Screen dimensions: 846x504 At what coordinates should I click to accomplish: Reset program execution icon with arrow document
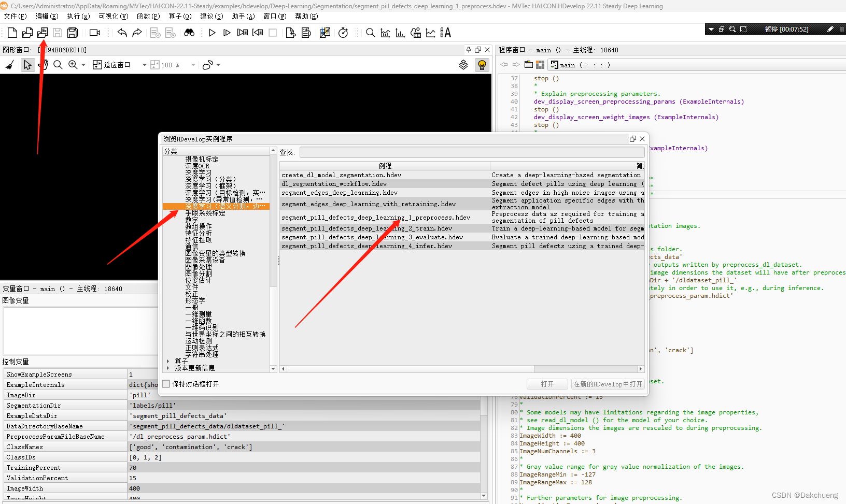point(291,33)
